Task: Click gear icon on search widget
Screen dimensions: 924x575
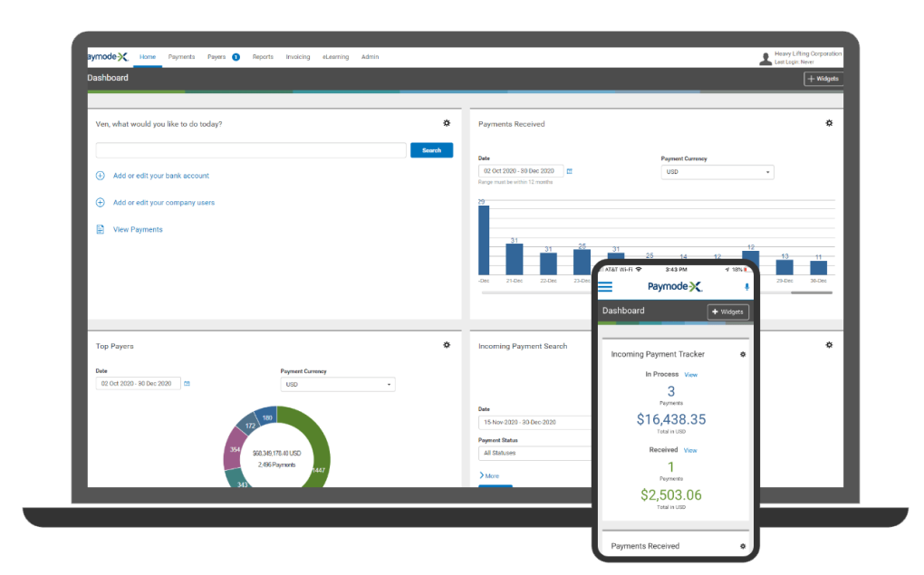Action: tap(447, 123)
